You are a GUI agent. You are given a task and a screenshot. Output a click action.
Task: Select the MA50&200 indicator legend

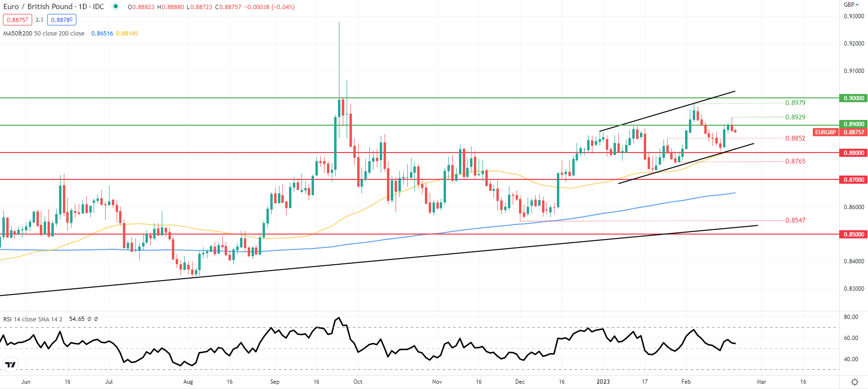[44, 34]
